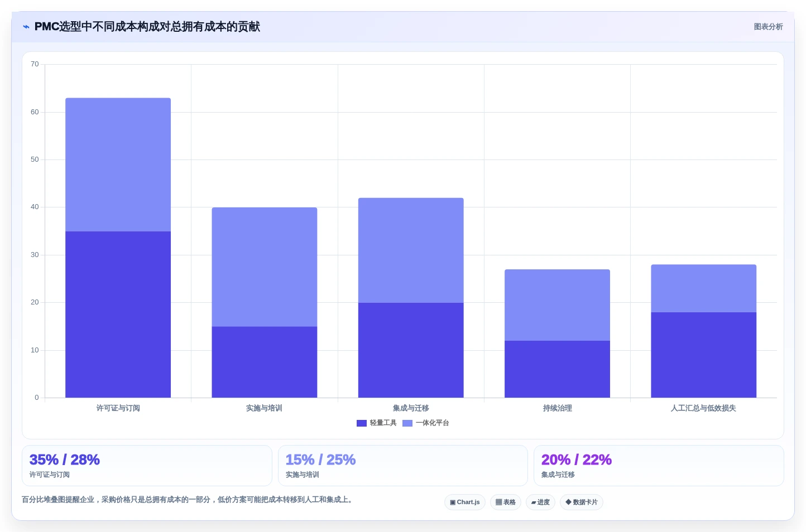The width and height of the screenshot is (806, 532).
Task: Click the dark 轻量工具 segment of 许可证与订阅 bar
Action: [x=118, y=315]
